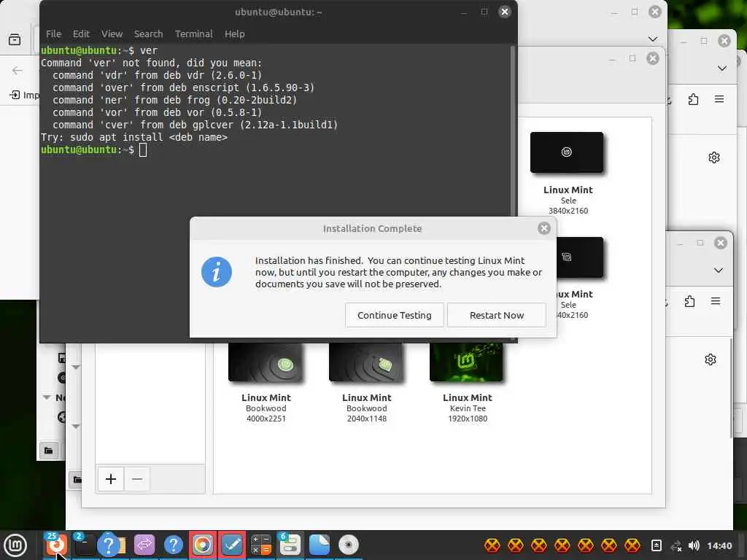This screenshot has height=560, width=747.
Task: Open the Help menu in the terminal
Action: (234, 34)
